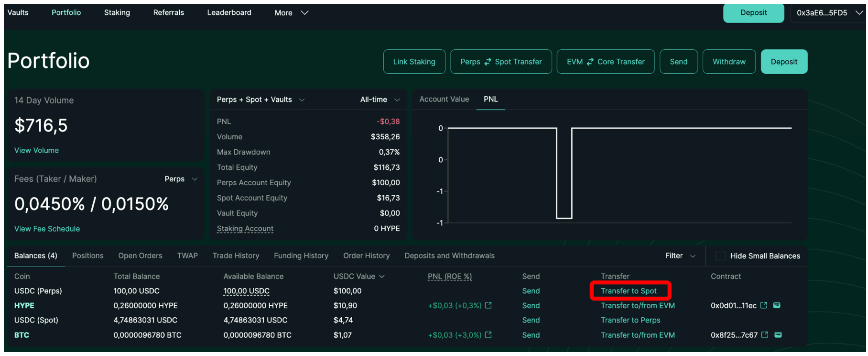Click swap arrows icon in EVM Core Transfer
Image resolution: width=868 pixels, height=356 pixels.
point(590,62)
